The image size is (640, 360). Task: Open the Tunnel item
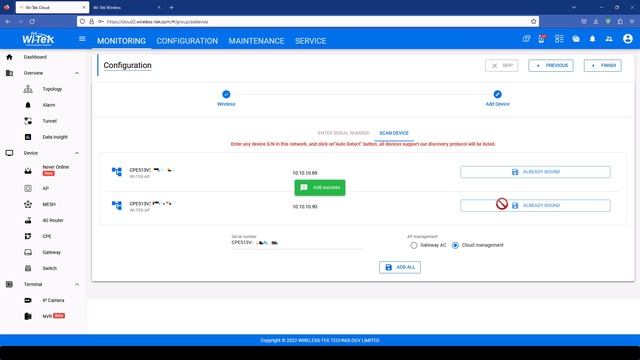(x=49, y=121)
